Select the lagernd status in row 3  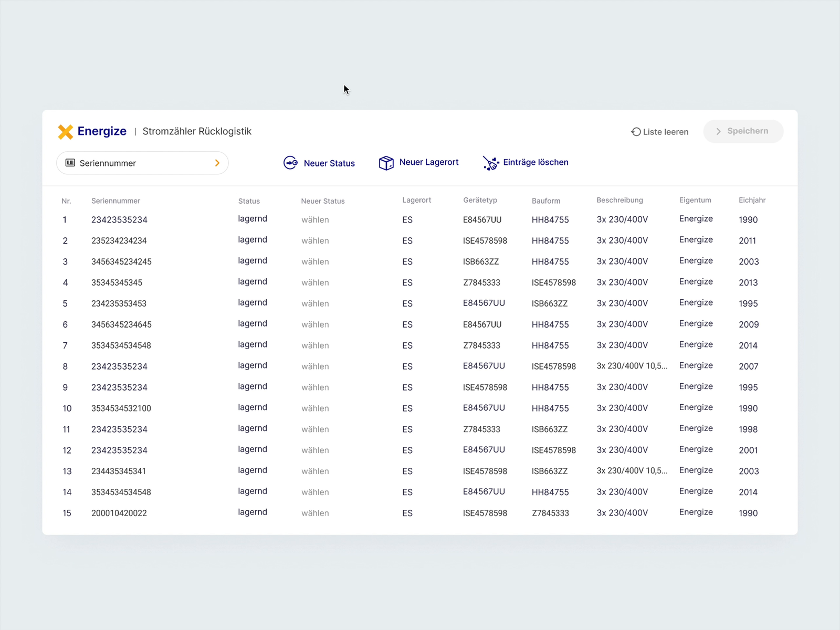coord(253,261)
